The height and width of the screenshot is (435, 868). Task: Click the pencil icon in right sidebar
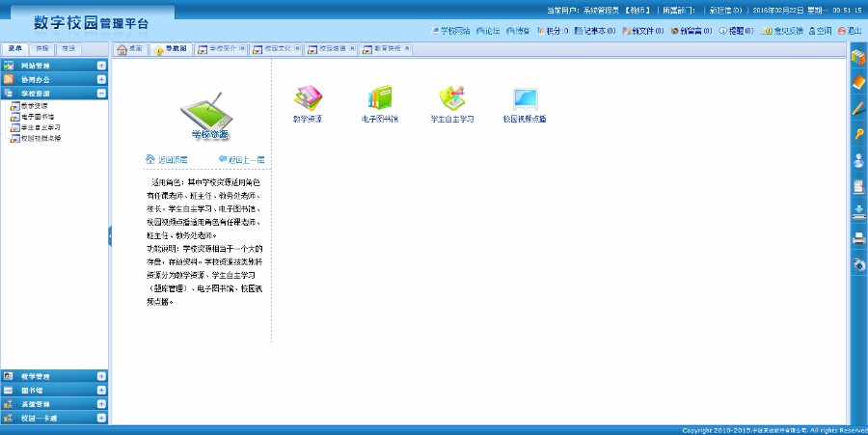[x=858, y=108]
